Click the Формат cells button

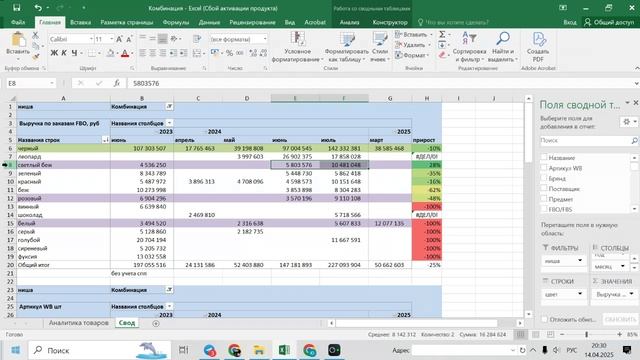pos(412,55)
